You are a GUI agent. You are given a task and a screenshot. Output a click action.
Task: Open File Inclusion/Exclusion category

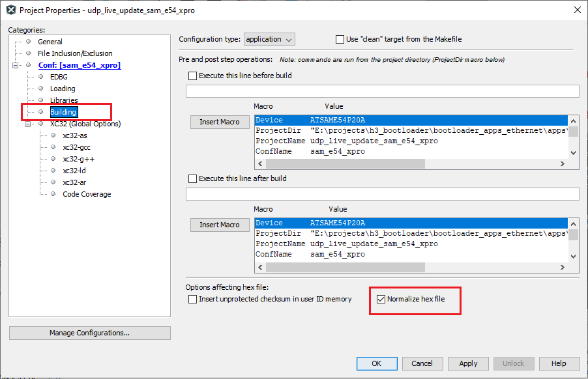tap(74, 53)
